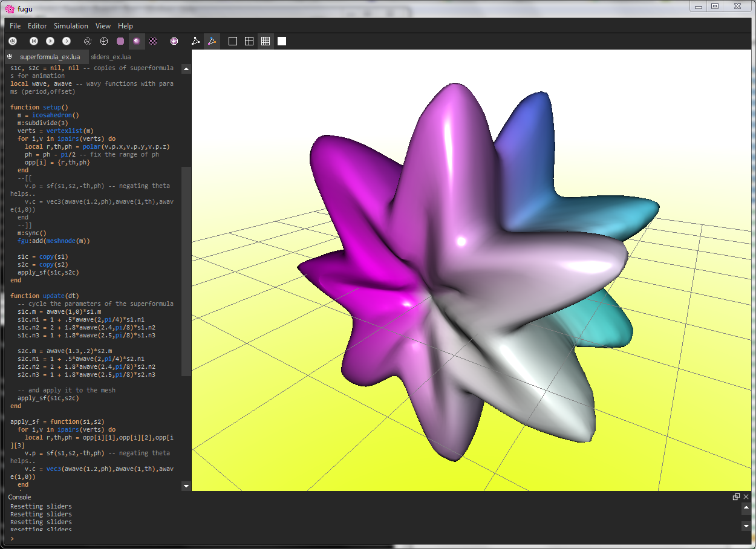Select flat shaded render mode
Screen dimensions: 756x549
[x=120, y=41]
